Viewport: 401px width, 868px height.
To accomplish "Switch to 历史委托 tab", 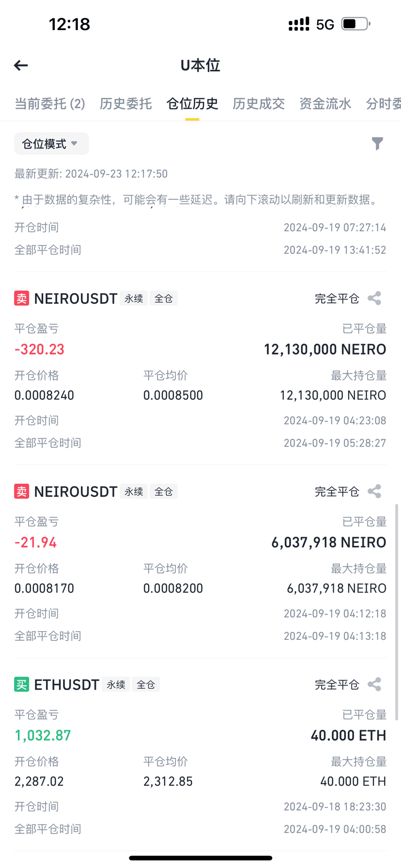I will 126,104.
